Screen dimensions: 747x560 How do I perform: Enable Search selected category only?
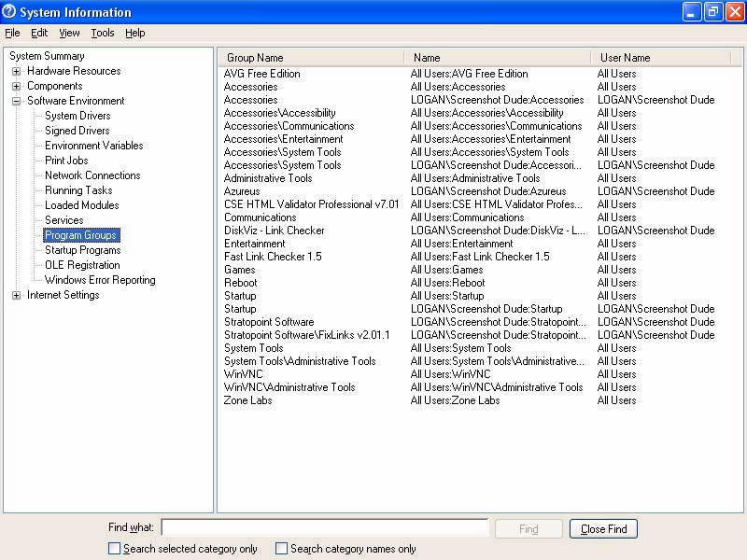click(114, 549)
